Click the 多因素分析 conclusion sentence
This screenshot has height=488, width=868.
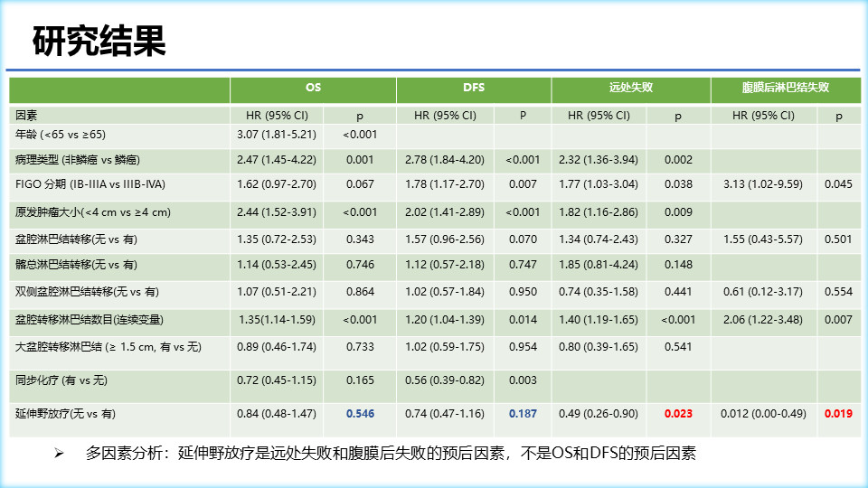click(391, 454)
